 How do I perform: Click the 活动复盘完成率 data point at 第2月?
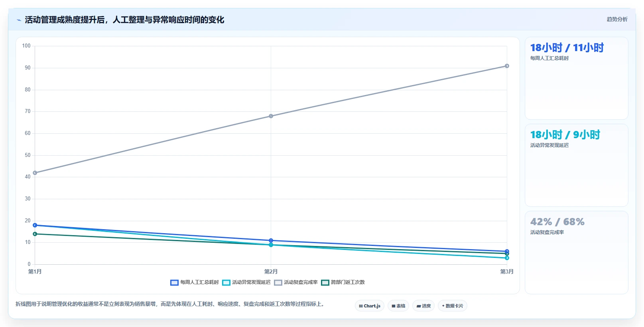(271, 116)
